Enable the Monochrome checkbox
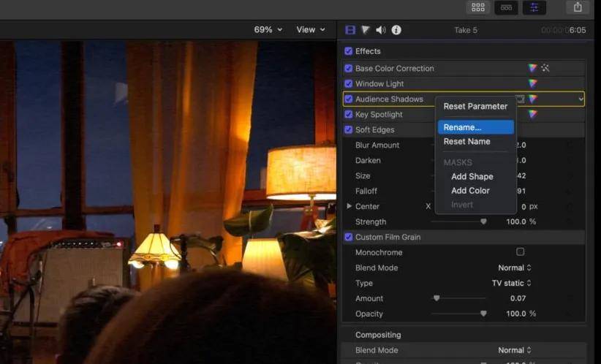The image size is (601, 364). pos(520,251)
